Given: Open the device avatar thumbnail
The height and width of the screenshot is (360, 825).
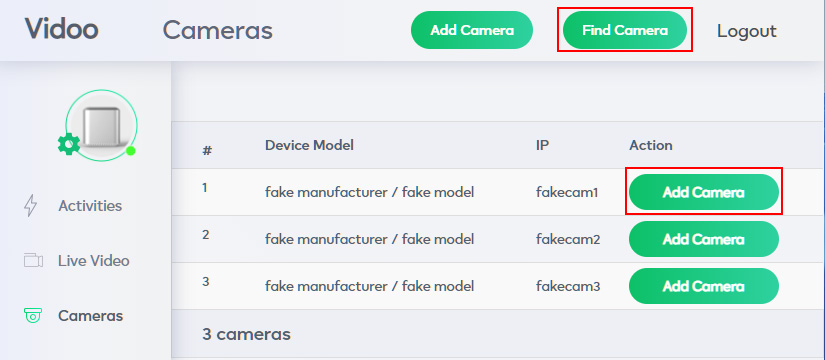Looking at the screenshot, I should (x=102, y=125).
